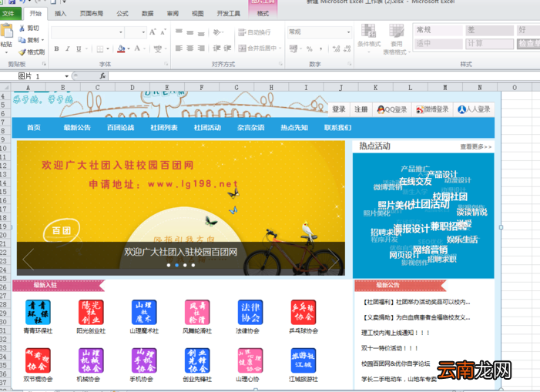This screenshot has width=540, height=392.
Task: Toggle Bold formatting
Action: (x=56, y=49)
